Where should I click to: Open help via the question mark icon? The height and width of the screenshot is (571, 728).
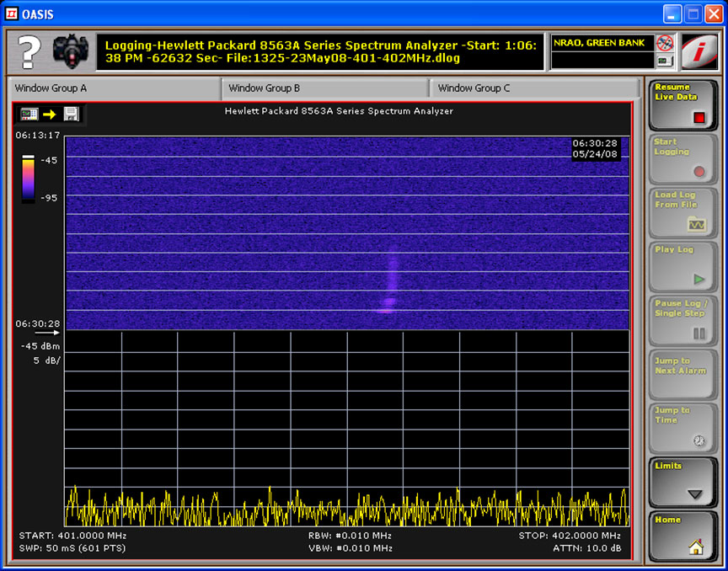[29, 51]
